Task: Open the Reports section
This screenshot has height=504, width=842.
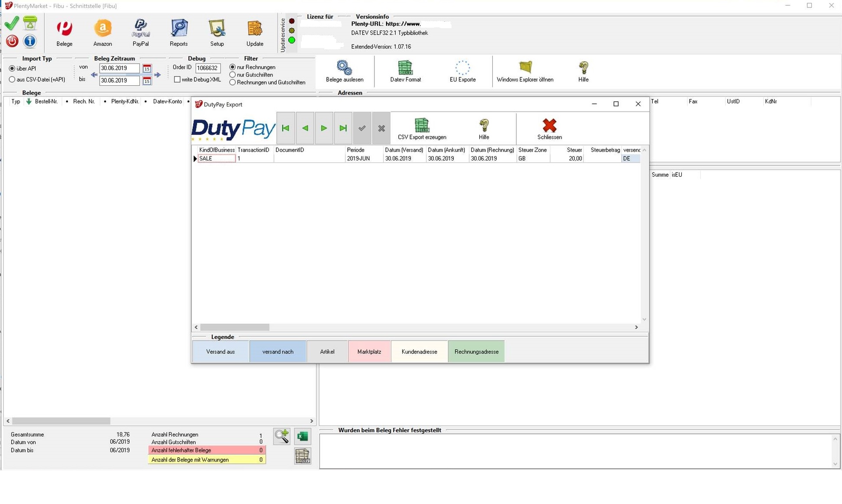Action: coord(179,33)
